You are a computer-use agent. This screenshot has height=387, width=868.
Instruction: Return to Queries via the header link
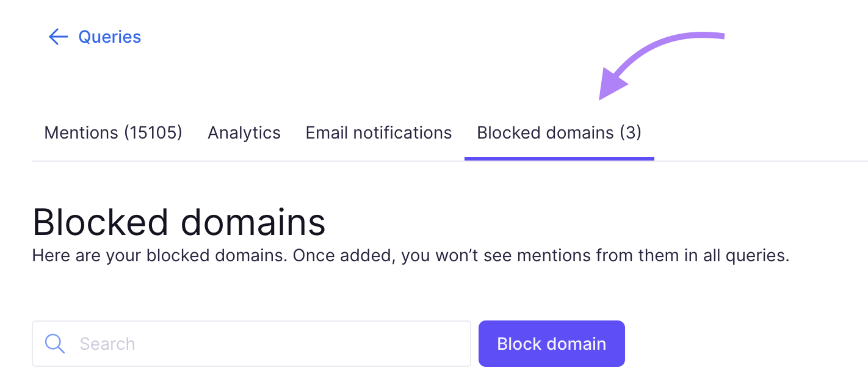point(109,37)
